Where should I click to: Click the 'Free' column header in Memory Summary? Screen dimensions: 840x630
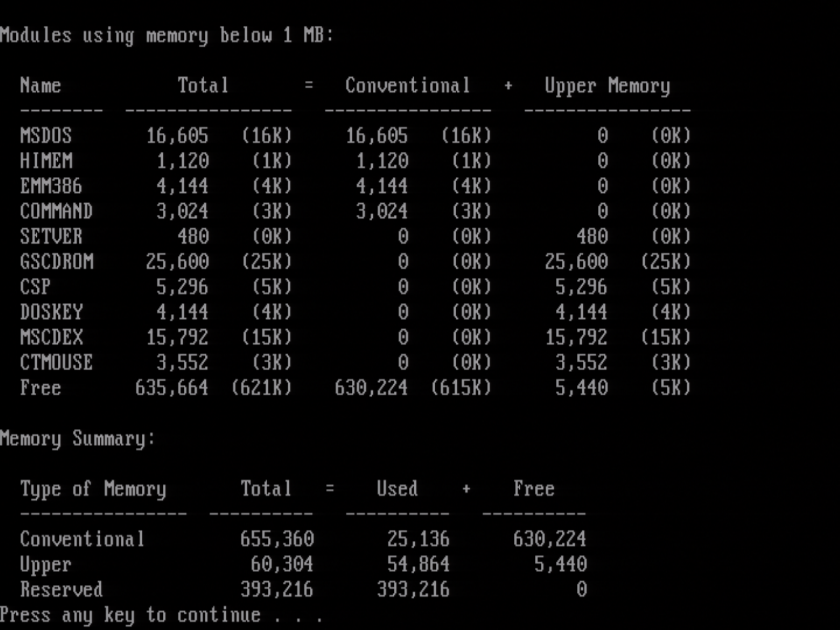click(x=534, y=488)
